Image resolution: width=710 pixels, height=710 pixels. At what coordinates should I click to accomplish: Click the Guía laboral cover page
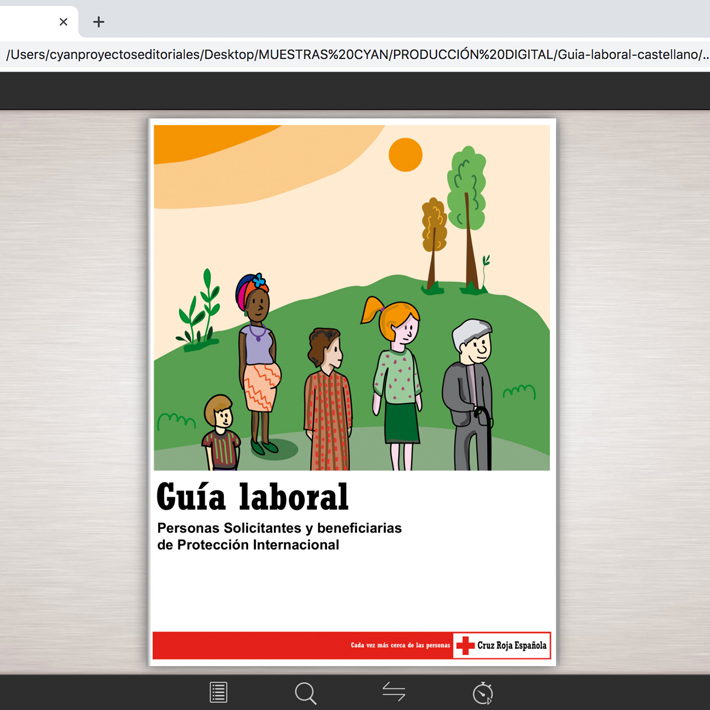[x=352, y=392]
